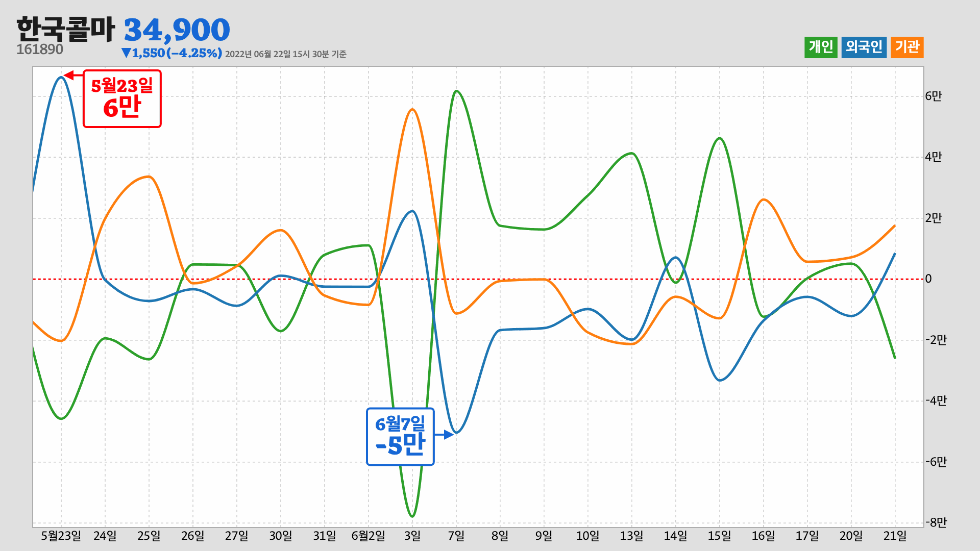980x551 pixels.
Task: Click the x-axis label 31일
Action: [325, 536]
